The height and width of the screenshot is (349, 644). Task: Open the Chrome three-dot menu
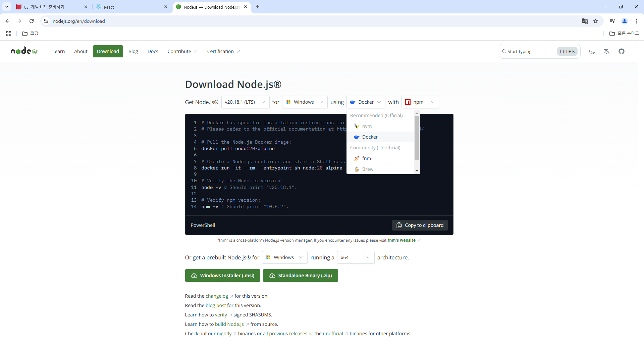pyautogui.click(x=637, y=21)
